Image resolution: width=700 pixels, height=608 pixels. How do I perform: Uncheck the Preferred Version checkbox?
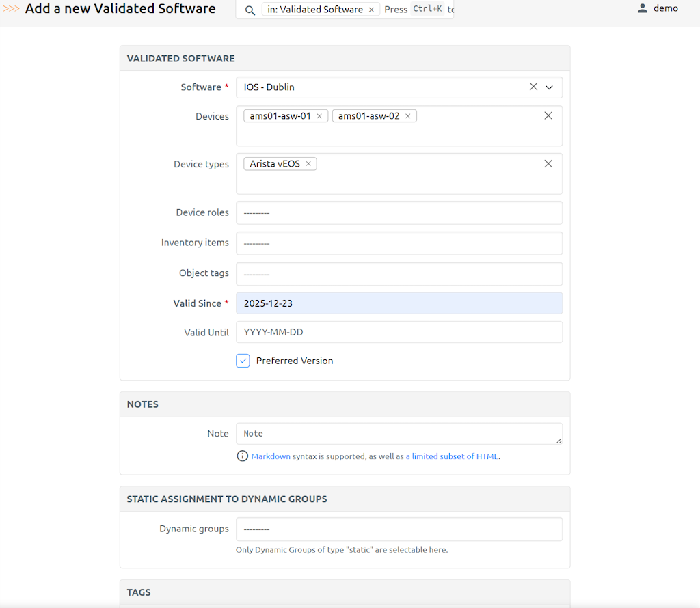coord(243,361)
